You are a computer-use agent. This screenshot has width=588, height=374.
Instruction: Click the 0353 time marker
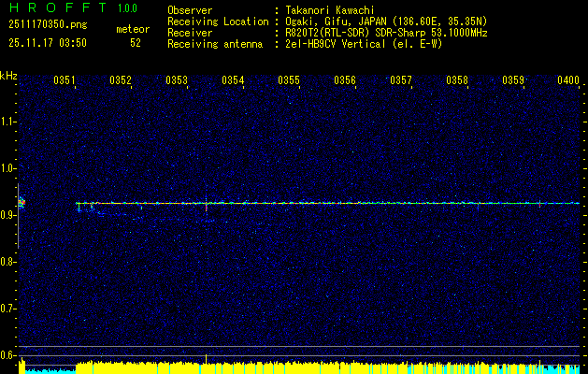click(177, 81)
